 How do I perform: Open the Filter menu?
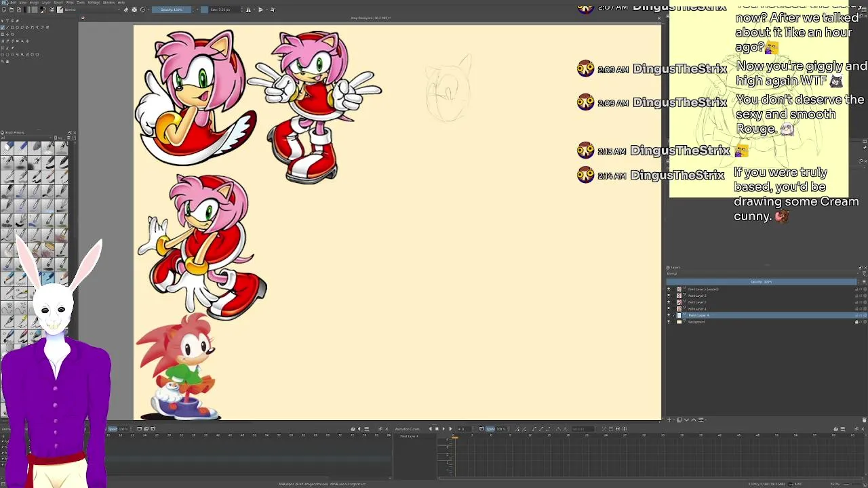(70, 3)
